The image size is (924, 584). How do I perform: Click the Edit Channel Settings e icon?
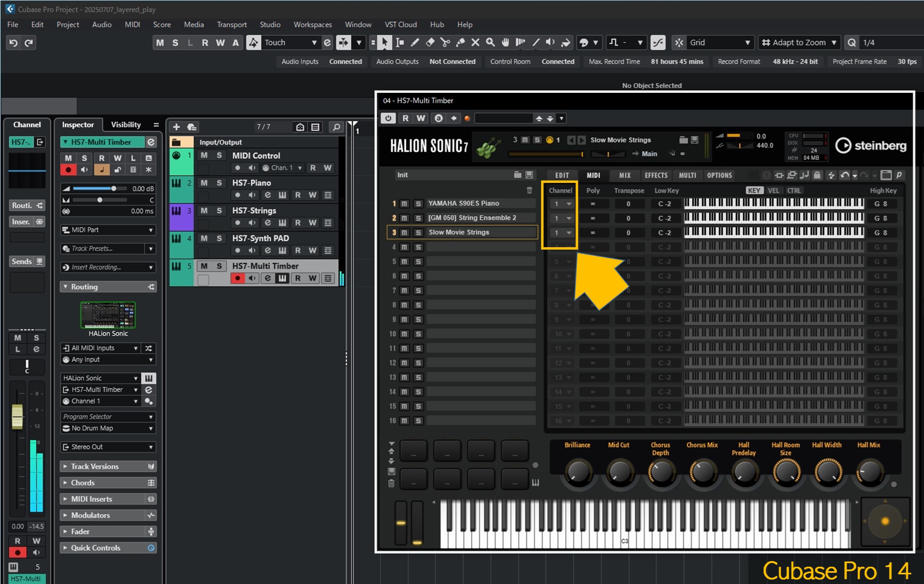tap(151, 142)
